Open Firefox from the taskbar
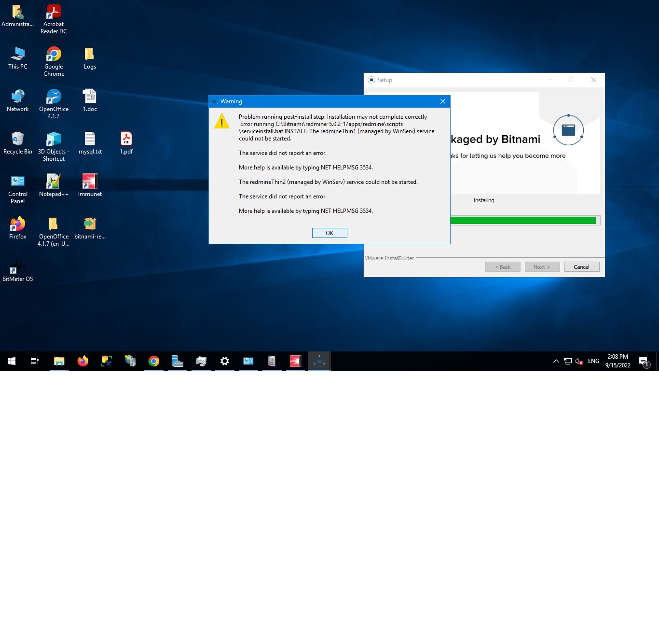This screenshot has height=644, width=659. pyautogui.click(x=82, y=361)
